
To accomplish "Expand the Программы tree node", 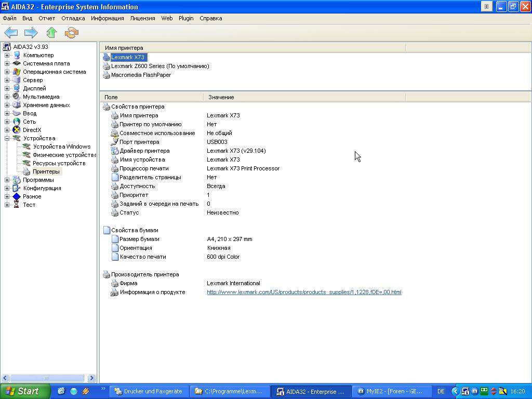I will [x=7, y=180].
